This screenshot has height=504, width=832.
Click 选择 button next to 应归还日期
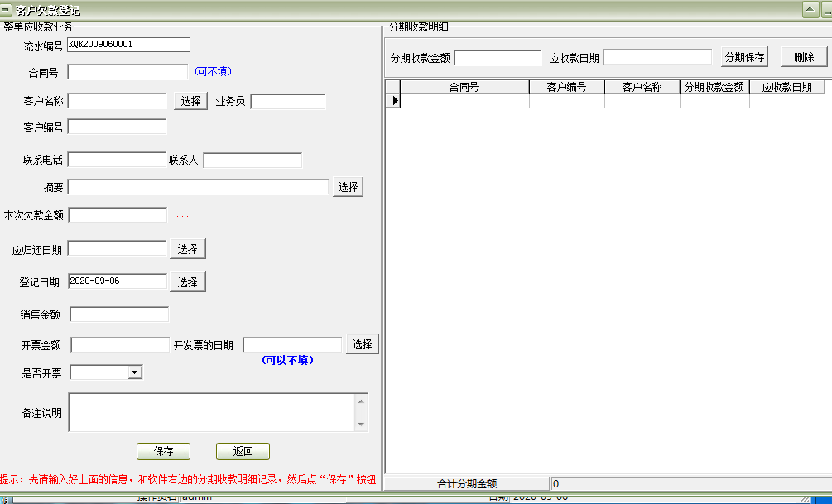click(x=188, y=249)
